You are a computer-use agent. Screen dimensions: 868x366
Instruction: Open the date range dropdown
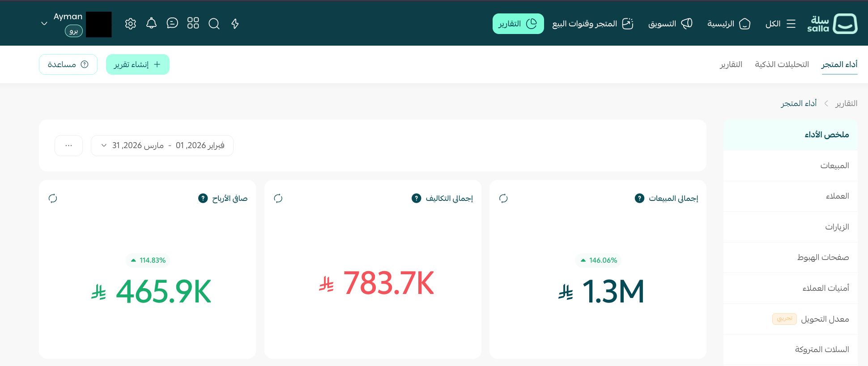[x=162, y=145]
